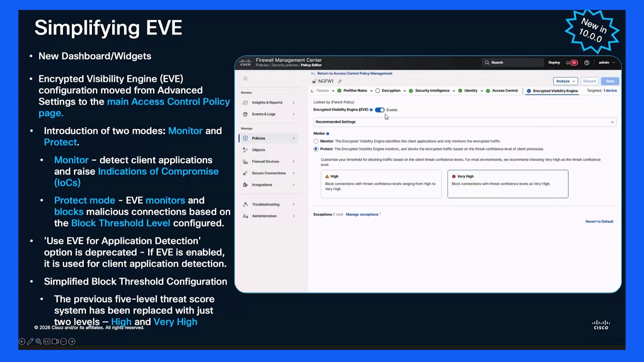Click the back arrow icon before Return to Access Control

(x=313, y=73)
